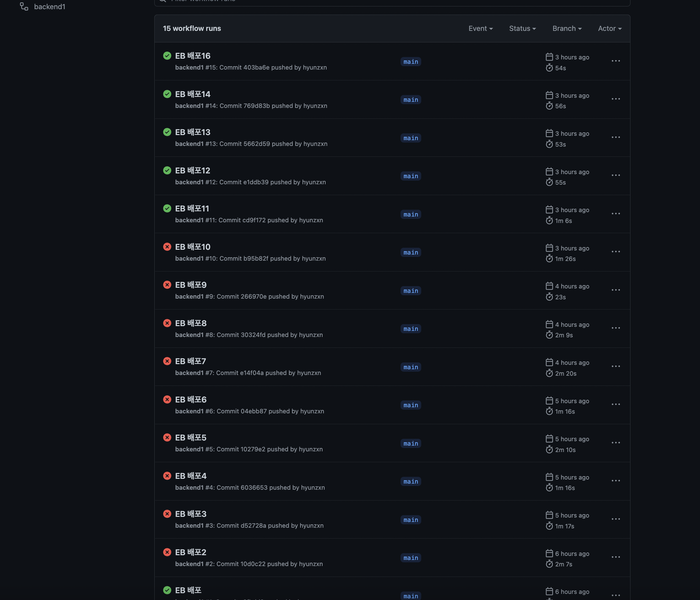Open the three-dot menu for EB 배포14

(x=616, y=99)
